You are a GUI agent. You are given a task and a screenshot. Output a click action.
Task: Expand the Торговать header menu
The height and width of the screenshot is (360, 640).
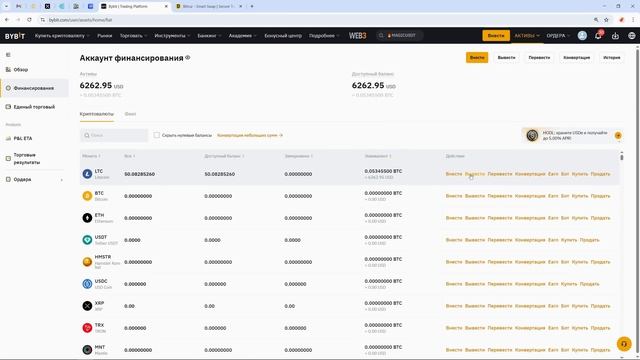tap(133, 36)
